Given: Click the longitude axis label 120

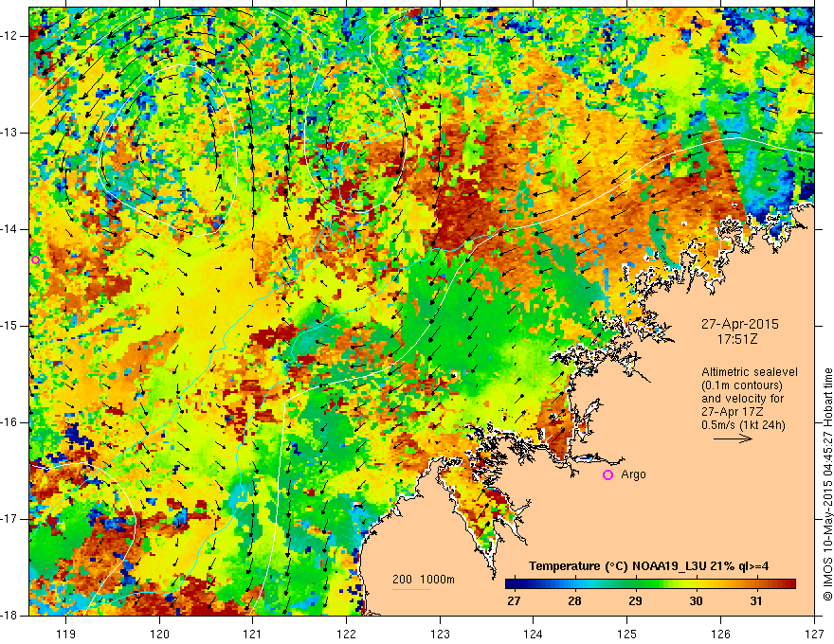Looking at the screenshot, I should [159, 634].
